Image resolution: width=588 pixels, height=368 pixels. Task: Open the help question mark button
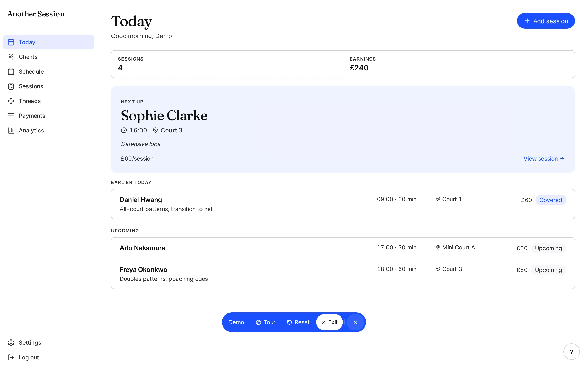click(x=571, y=351)
